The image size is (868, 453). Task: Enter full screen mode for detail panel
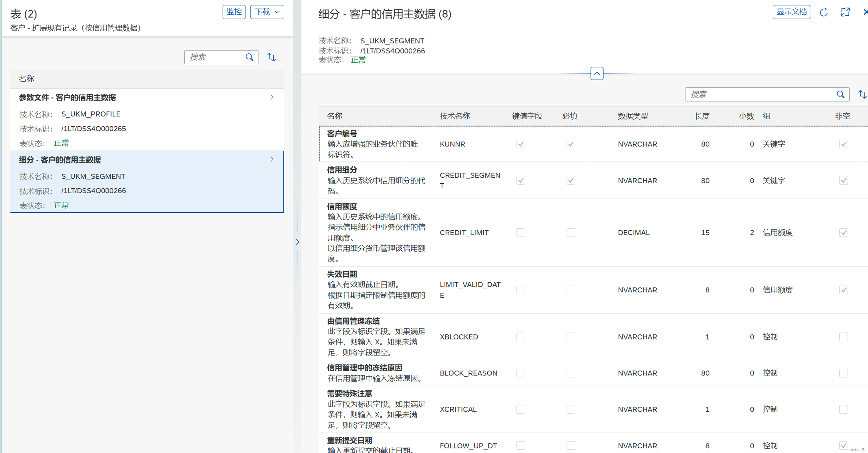(x=845, y=12)
